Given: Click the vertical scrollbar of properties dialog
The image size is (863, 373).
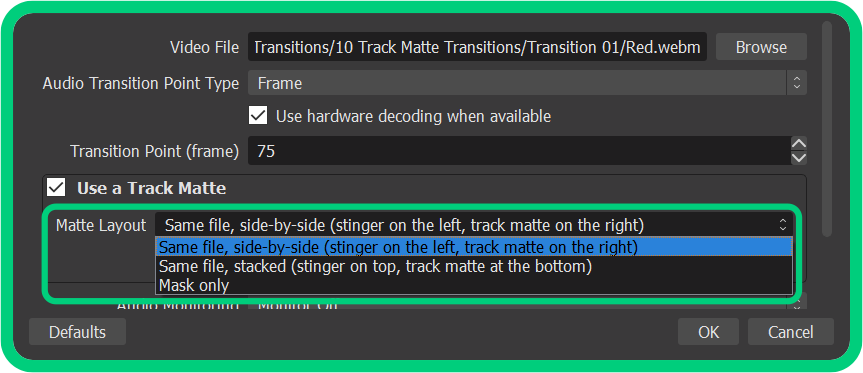Looking at the screenshot, I should tap(826, 129).
